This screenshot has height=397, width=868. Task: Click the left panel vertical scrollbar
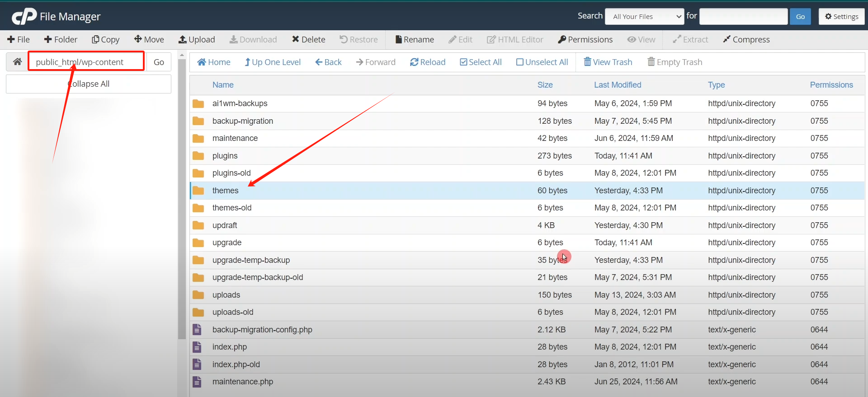[182, 199]
